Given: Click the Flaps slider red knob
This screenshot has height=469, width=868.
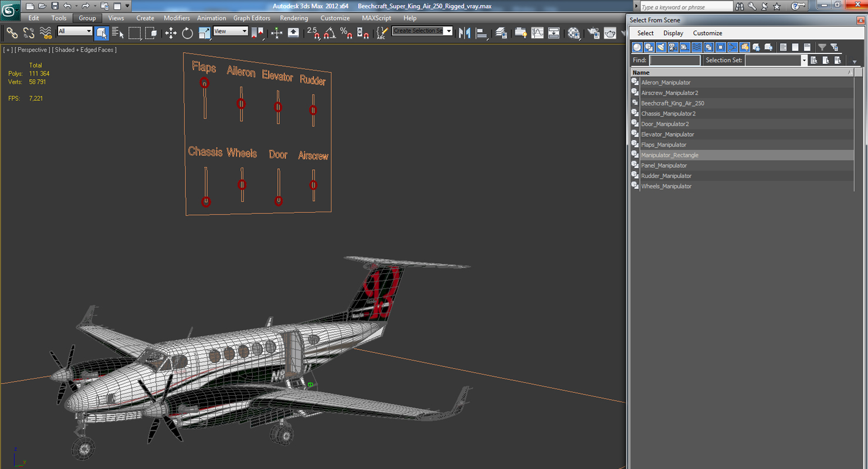Looking at the screenshot, I should 204,83.
